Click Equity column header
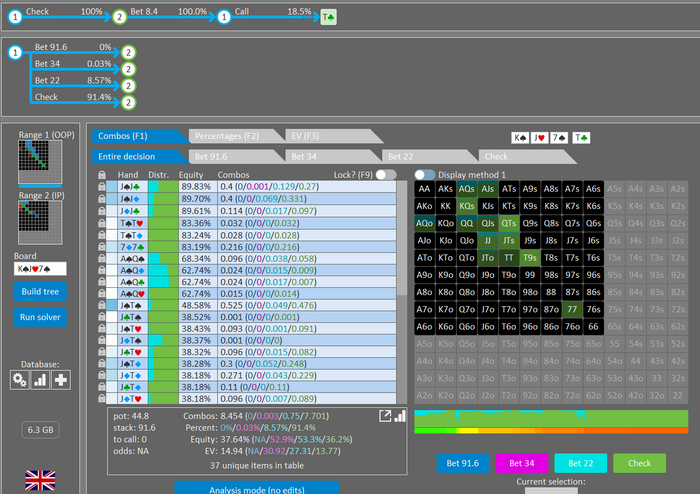 pyautogui.click(x=191, y=175)
